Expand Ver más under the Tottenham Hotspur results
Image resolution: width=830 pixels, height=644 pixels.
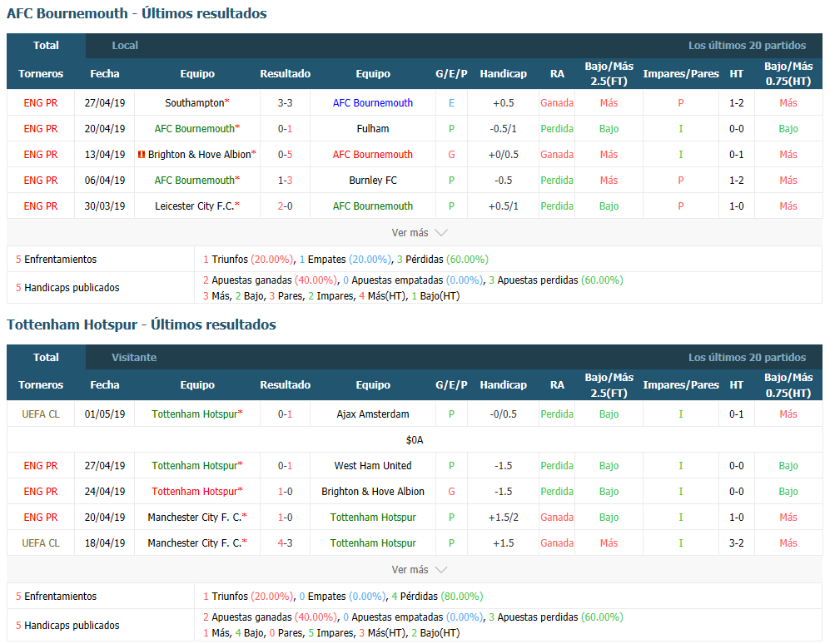pos(420,570)
